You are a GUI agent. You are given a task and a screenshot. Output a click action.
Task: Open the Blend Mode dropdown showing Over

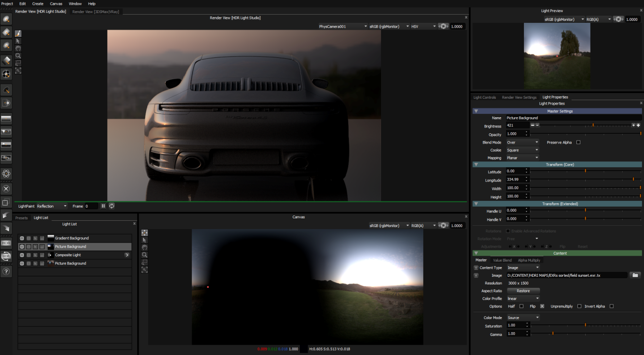pos(522,142)
